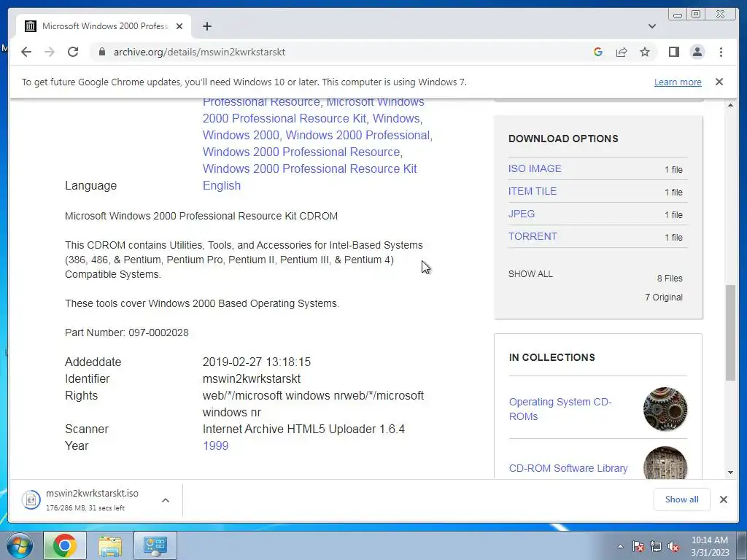Open CD-ROM Software Library collection
The image size is (747, 560).
(568, 468)
